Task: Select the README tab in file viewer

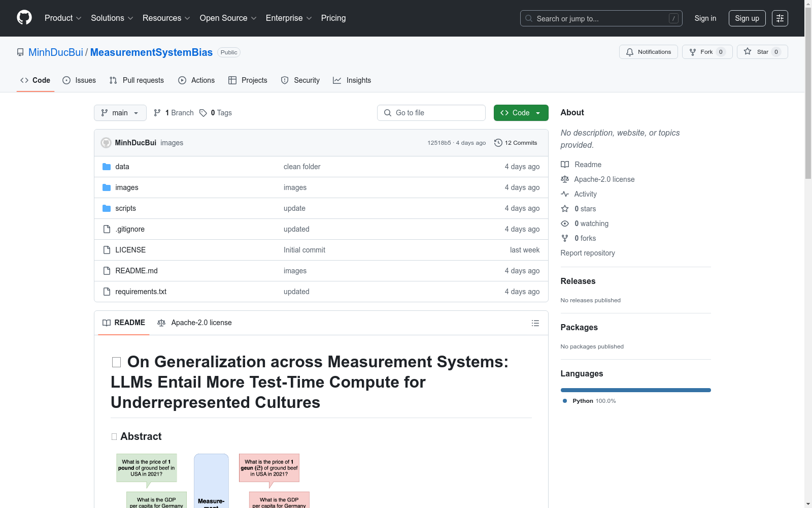Action: [124, 323]
